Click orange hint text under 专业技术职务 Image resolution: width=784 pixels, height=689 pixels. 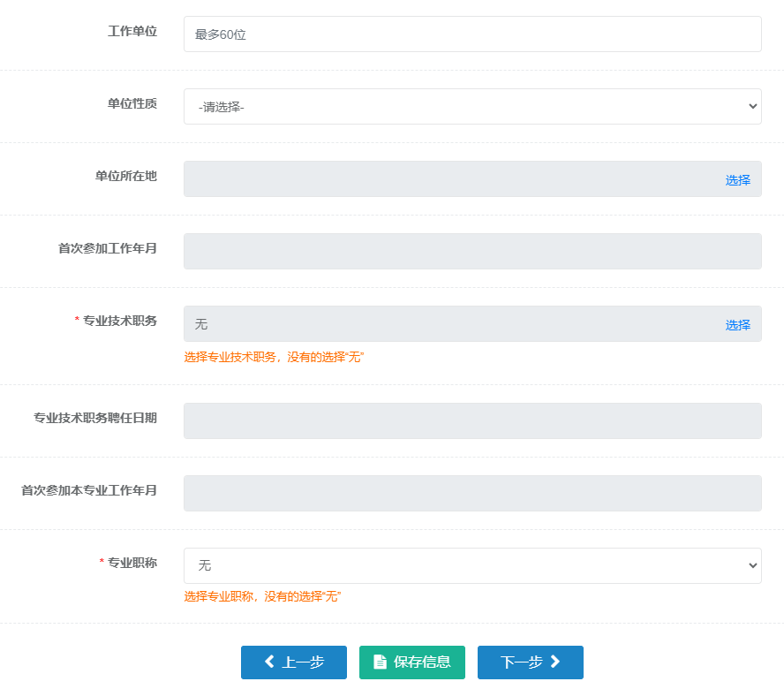(274, 357)
